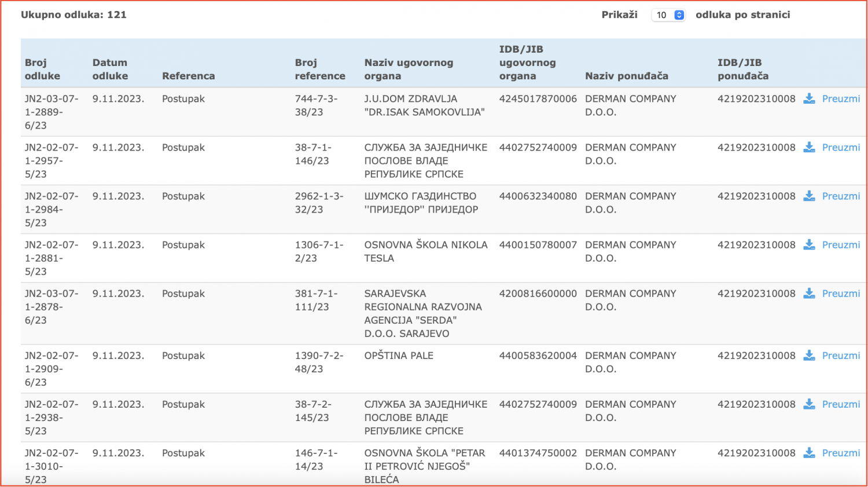The height and width of the screenshot is (487, 868).
Task: Click download icon for OPŠTINA PALE row
Action: tap(809, 356)
